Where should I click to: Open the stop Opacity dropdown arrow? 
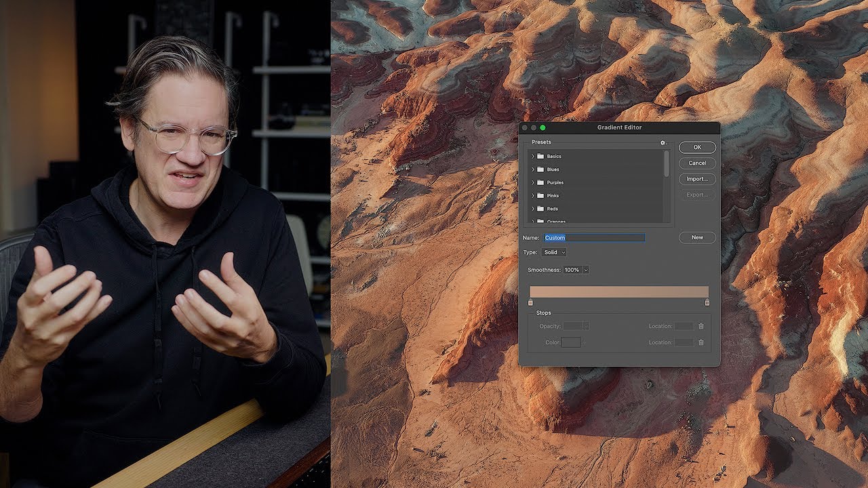click(x=587, y=326)
